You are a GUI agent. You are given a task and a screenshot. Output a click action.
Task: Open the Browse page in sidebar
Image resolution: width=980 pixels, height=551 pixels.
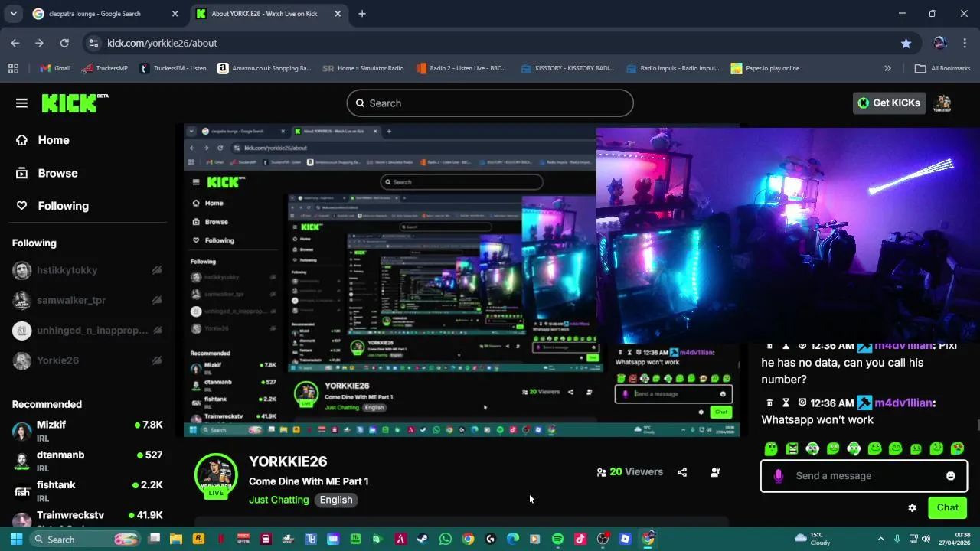tap(47, 173)
